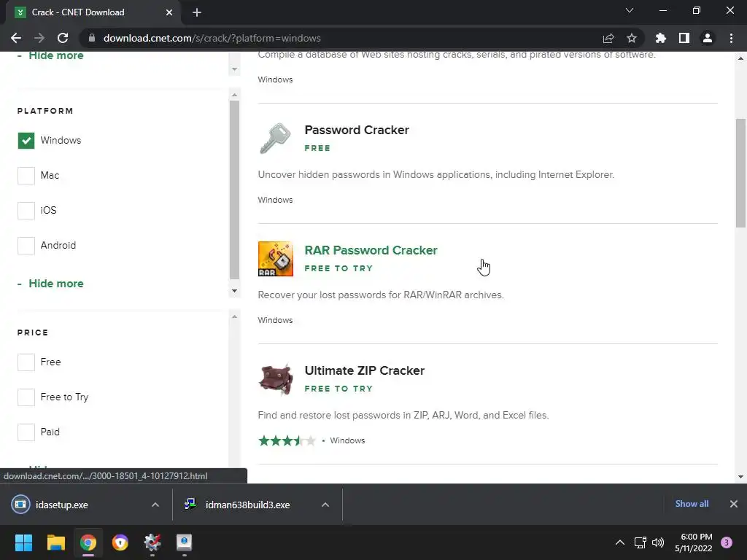Expand options for idasetup.exe download
This screenshot has height=560, width=747.
point(155,505)
